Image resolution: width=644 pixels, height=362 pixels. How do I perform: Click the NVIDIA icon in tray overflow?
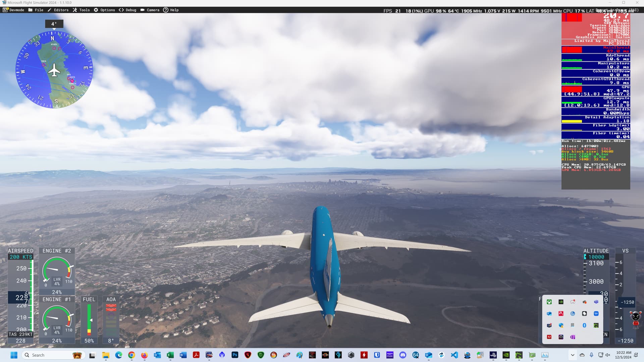(561, 302)
